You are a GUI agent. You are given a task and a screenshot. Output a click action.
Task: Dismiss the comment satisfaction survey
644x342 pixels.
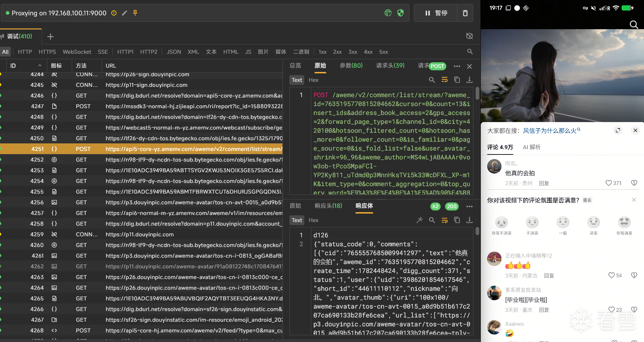point(634,200)
